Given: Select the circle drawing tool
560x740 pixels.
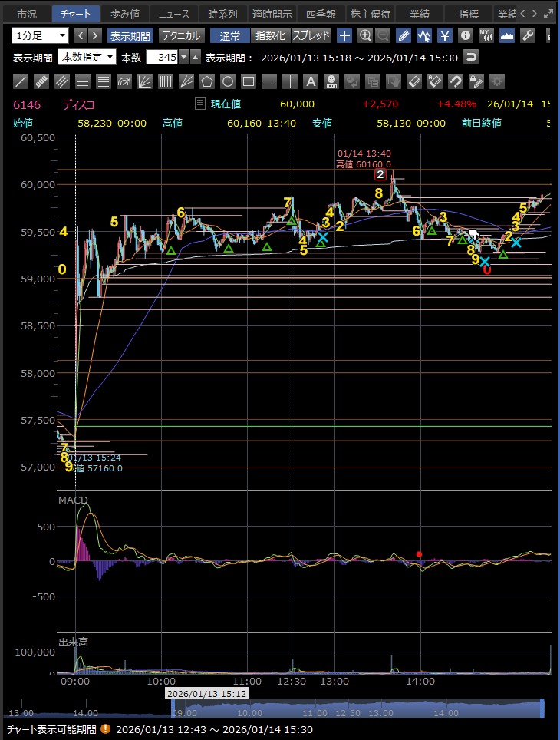Looking at the screenshot, I should point(227,81).
